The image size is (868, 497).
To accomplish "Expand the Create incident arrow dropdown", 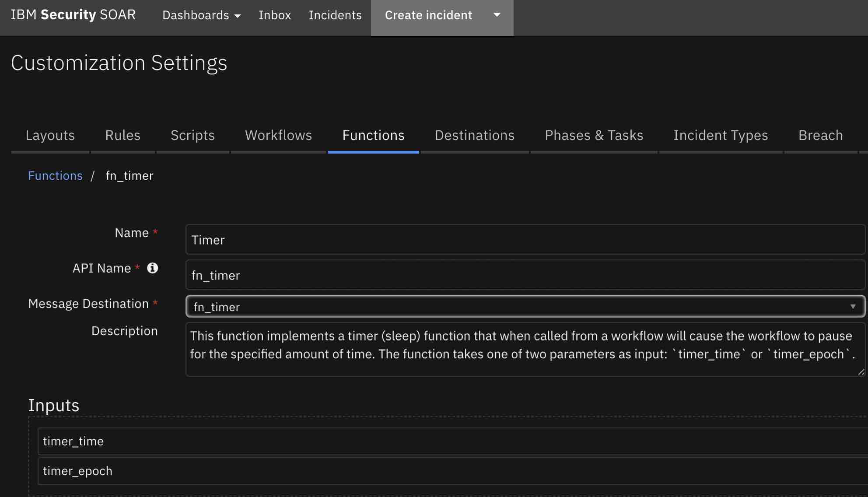I will (x=497, y=15).
